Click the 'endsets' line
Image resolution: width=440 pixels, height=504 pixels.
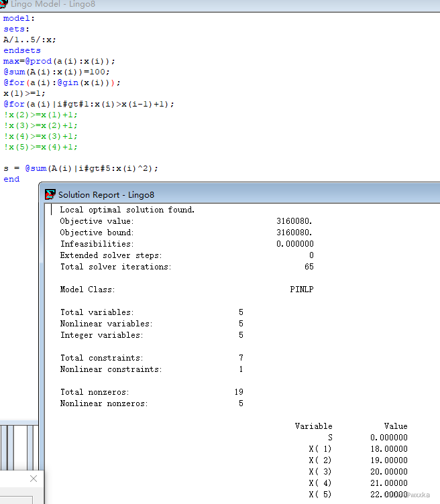pyautogui.click(x=22, y=50)
